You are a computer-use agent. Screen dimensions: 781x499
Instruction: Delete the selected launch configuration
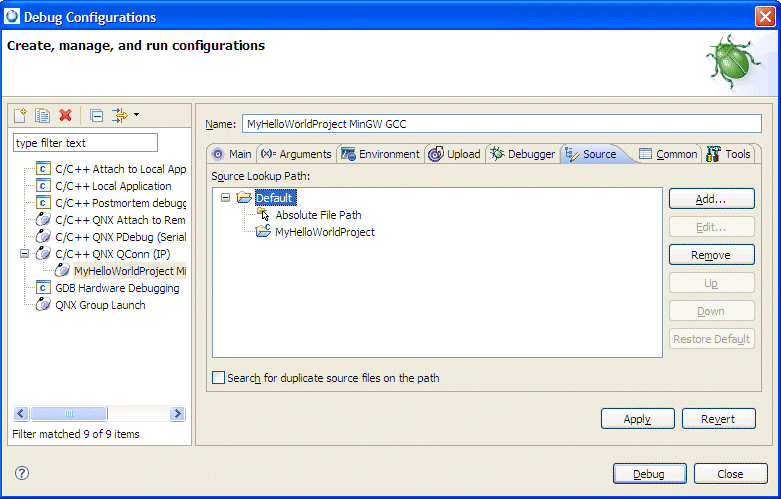[66, 116]
